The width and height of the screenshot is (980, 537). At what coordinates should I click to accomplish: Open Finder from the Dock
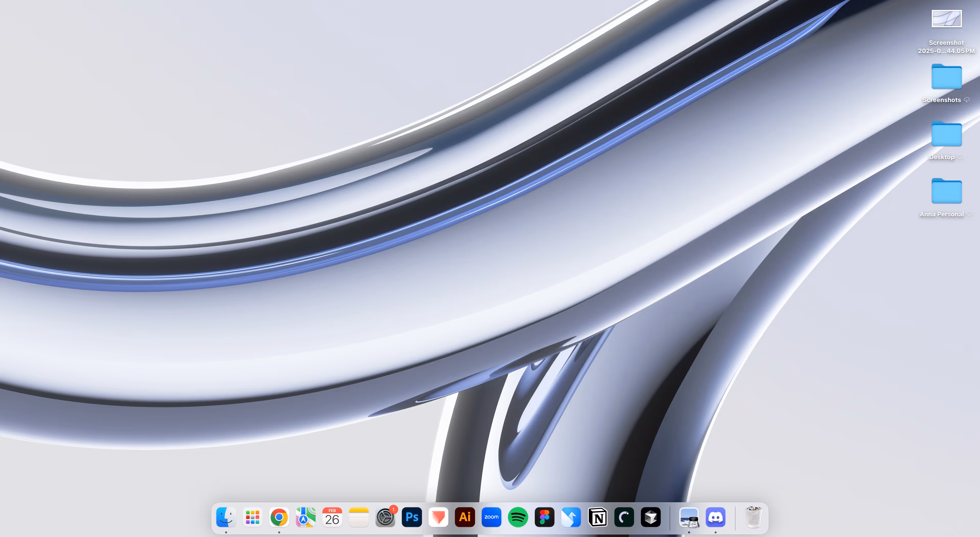tap(226, 517)
